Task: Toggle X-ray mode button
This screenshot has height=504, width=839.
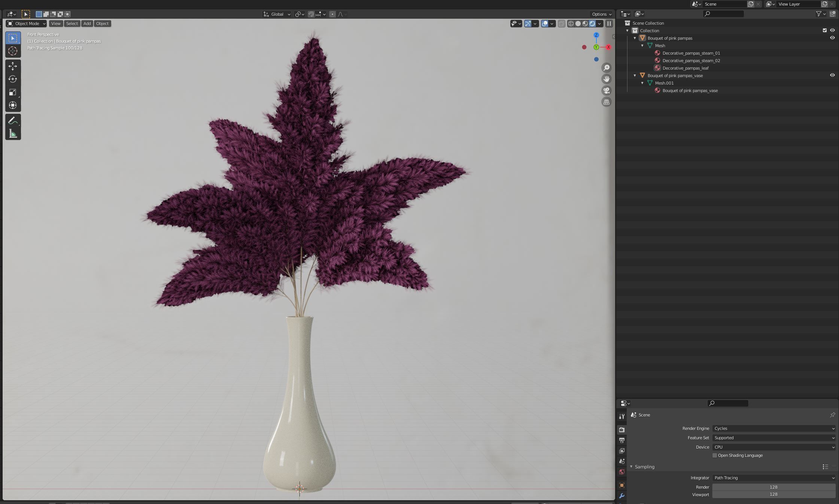Action: click(561, 24)
